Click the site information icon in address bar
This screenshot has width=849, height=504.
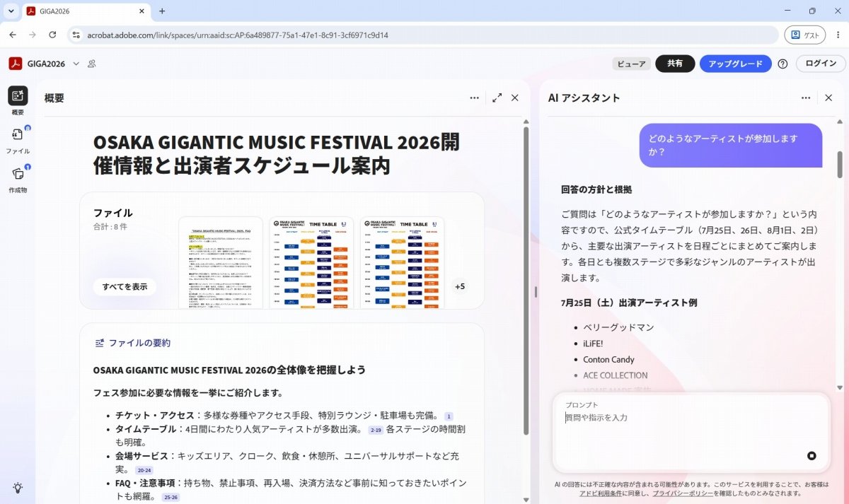(x=76, y=35)
